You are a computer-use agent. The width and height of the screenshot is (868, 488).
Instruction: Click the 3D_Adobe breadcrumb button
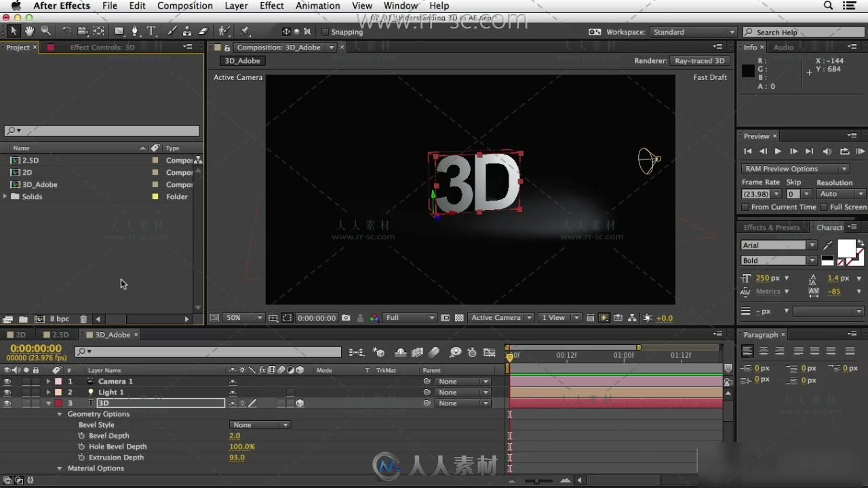tap(242, 61)
